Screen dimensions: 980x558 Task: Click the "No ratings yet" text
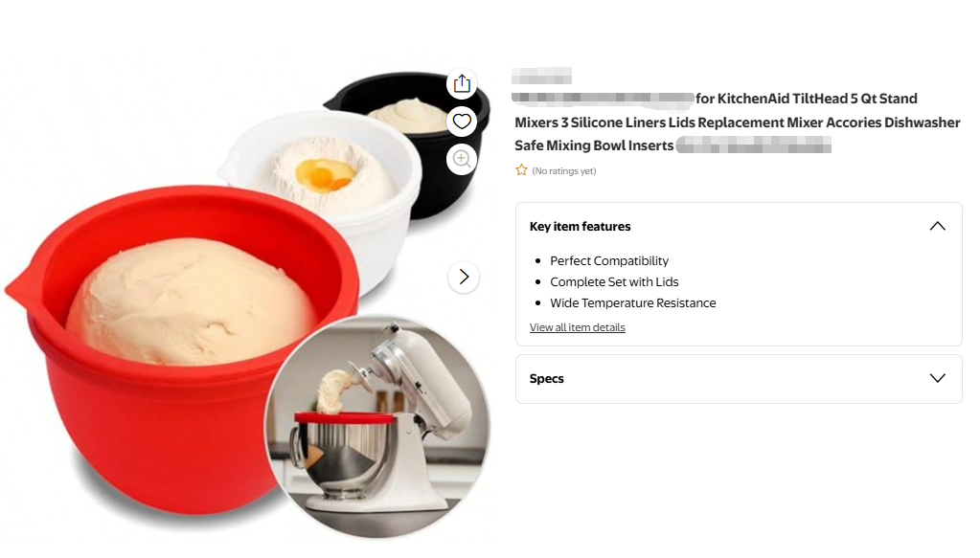pos(564,170)
